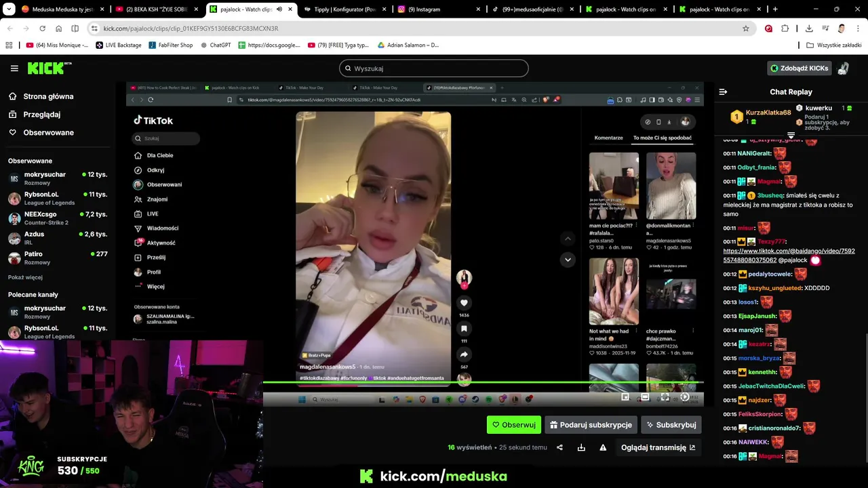Open site info icon in address bar
The height and width of the screenshot is (488, 868).
pos(94,28)
